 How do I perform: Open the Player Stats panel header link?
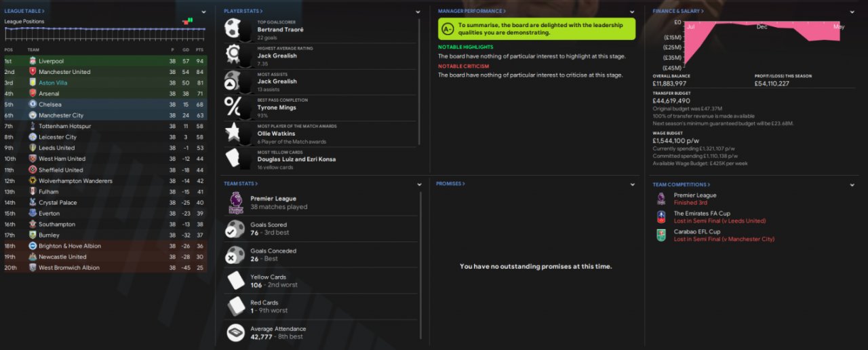click(x=243, y=12)
